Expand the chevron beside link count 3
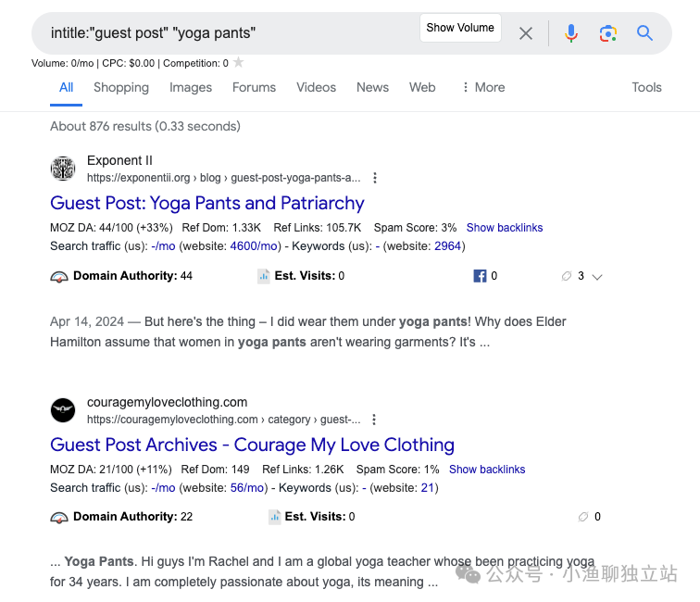Screen dimensions: 700x602 click(x=597, y=277)
